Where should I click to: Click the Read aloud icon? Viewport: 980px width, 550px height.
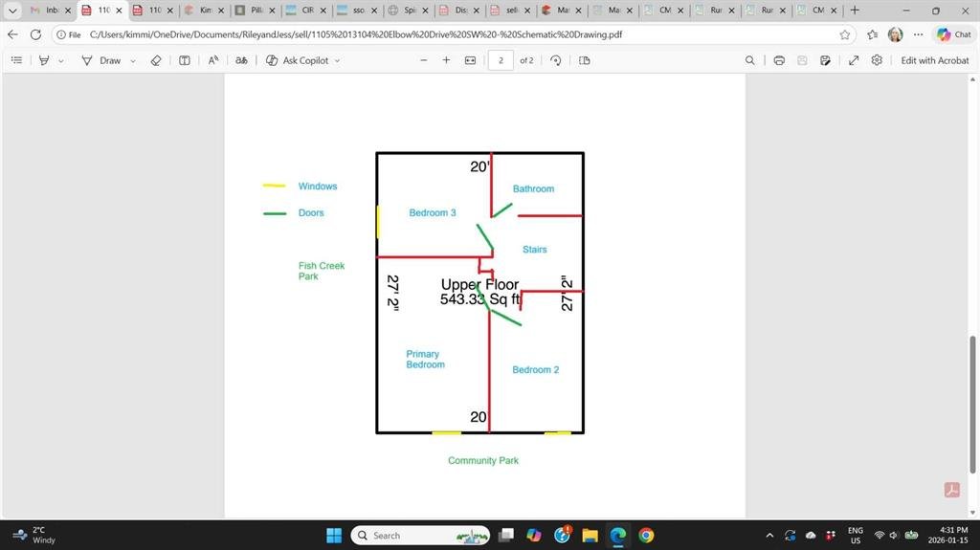click(x=213, y=60)
